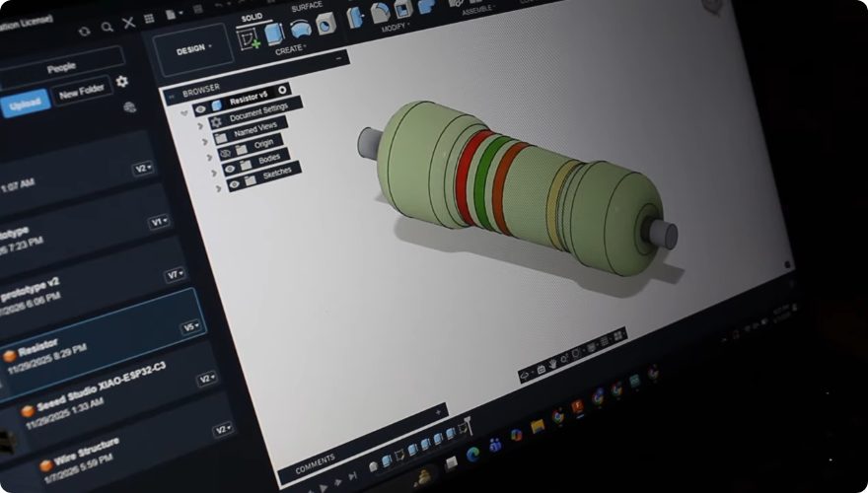Expand Document Settings in browser
The width and height of the screenshot is (868, 493).
point(200,127)
